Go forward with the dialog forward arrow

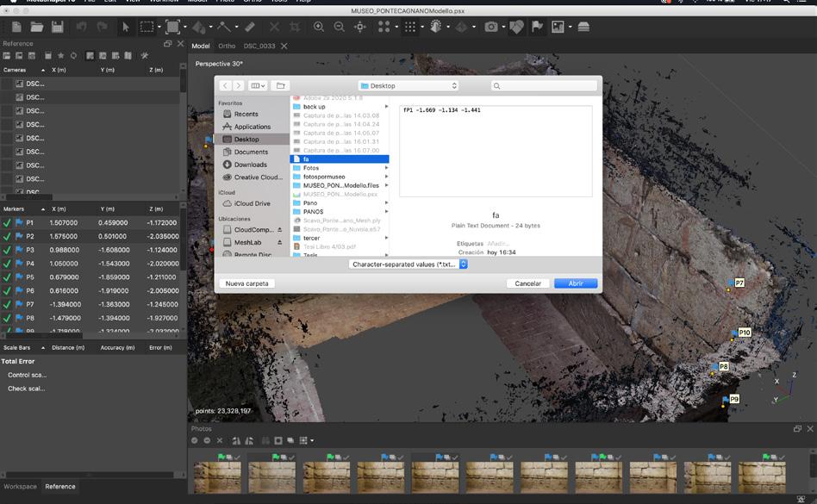click(x=238, y=86)
